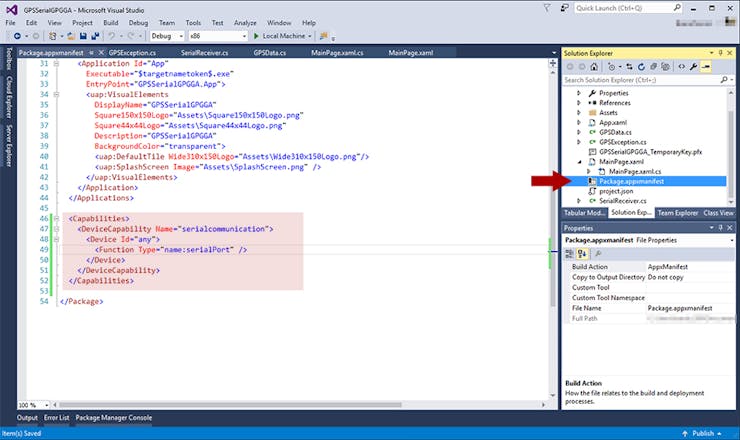Click the Pending Changes Filter clock icon
This screenshot has height=440, width=740.
coord(612,67)
